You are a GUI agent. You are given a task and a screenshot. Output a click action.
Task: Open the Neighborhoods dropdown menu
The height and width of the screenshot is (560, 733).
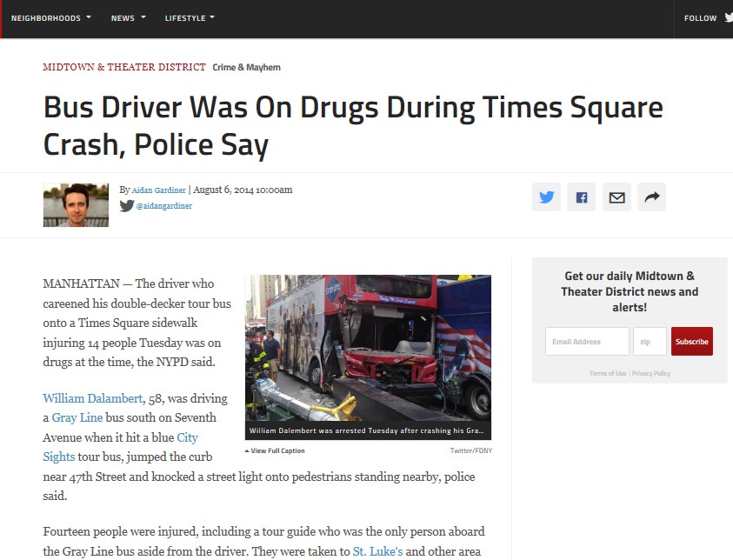pos(50,17)
